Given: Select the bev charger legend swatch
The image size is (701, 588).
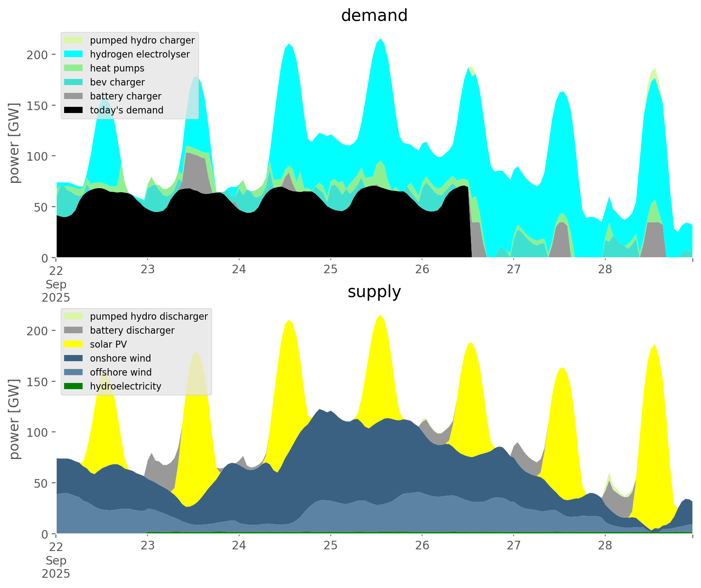Looking at the screenshot, I should click(74, 82).
